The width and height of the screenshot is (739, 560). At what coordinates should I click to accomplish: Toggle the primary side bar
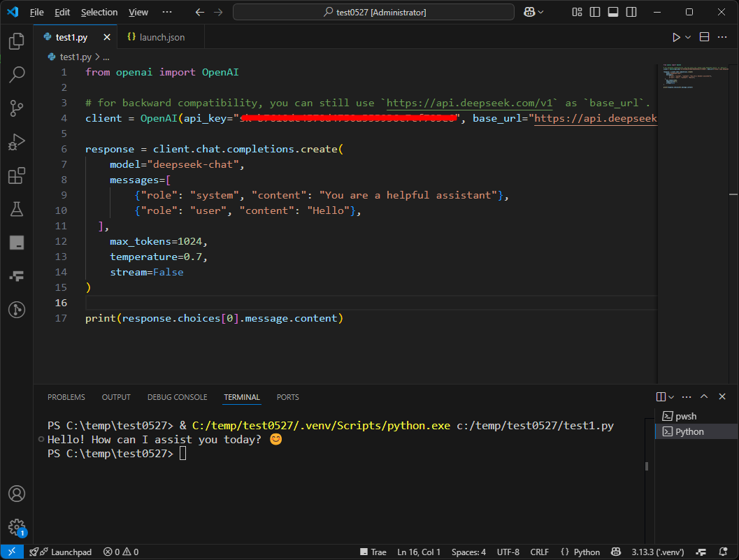(x=595, y=13)
